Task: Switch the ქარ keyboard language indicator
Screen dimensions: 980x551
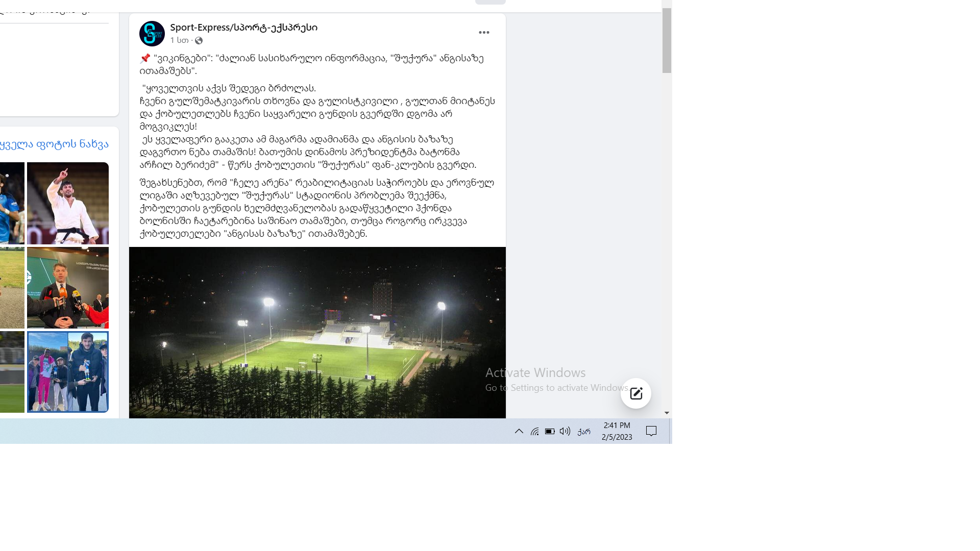Action: [584, 432]
